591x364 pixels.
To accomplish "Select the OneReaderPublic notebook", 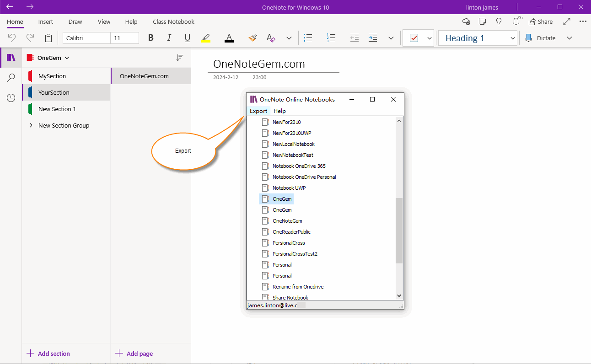I will click(291, 232).
